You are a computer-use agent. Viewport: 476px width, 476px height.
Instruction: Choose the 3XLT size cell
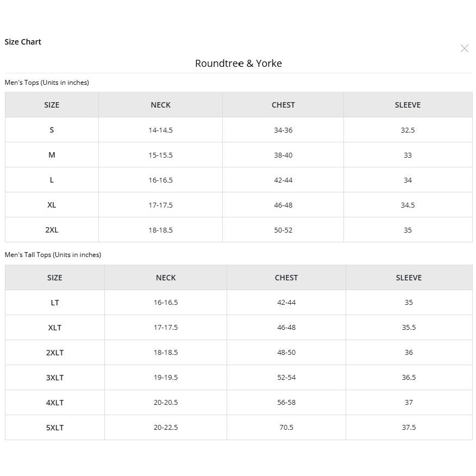(55, 378)
